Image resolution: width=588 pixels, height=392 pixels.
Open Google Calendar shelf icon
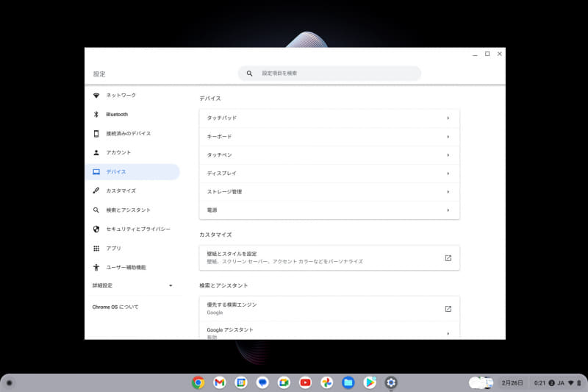(241, 382)
